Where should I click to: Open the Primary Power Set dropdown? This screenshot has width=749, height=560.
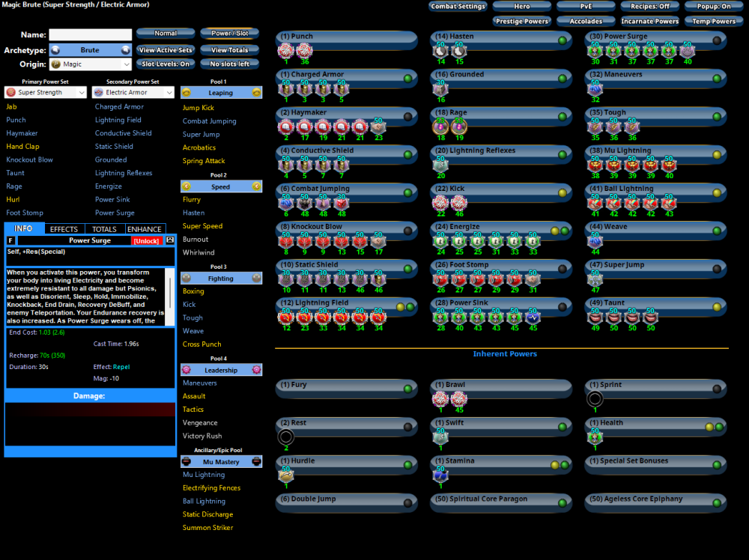pyautogui.click(x=45, y=93)
